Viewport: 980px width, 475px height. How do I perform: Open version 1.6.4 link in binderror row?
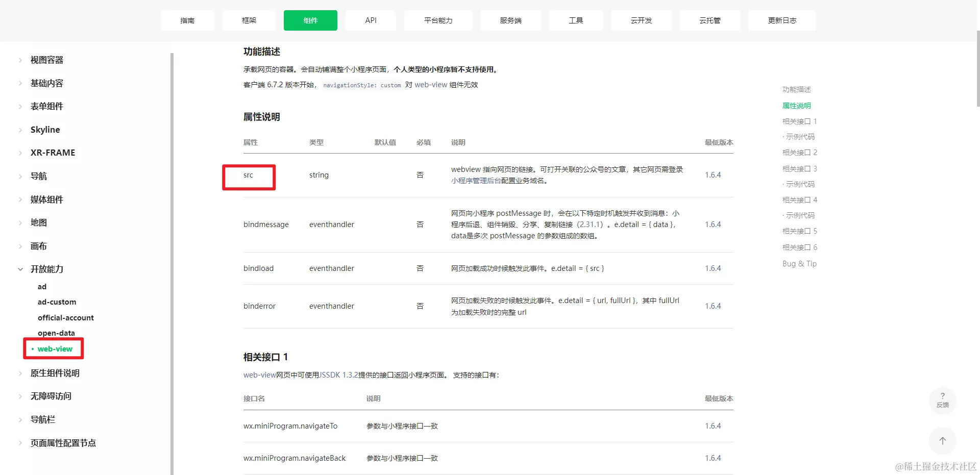click(x=713, y=306)
